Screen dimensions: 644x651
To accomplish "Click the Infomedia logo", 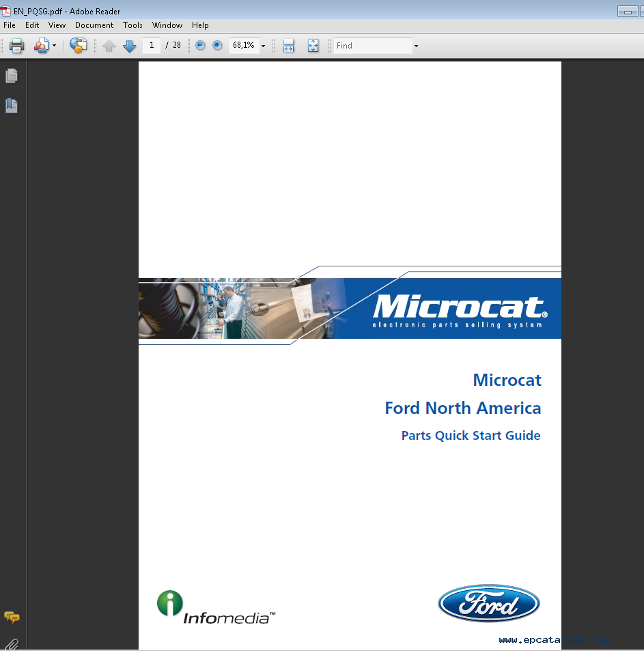I will [x=216, y=607].
